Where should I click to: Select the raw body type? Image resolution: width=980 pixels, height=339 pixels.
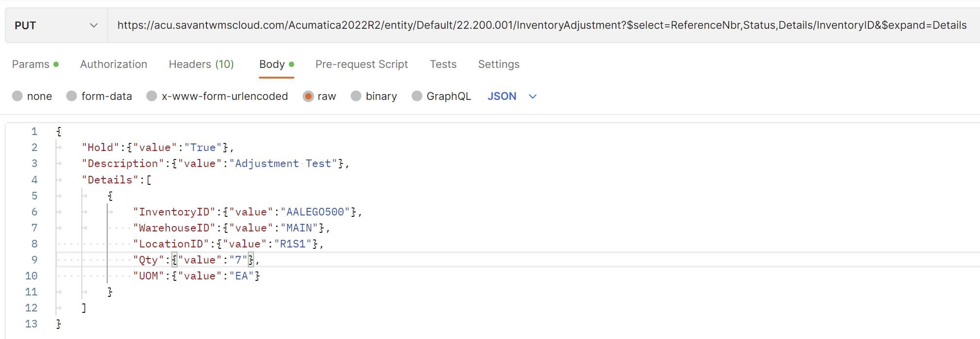click(x=319, y=96)
